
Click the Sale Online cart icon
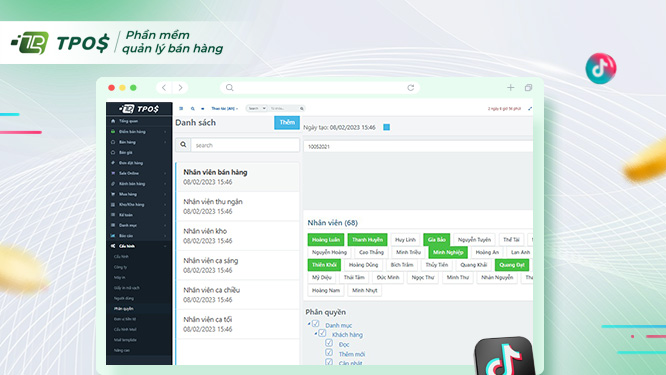coord(113,173)
